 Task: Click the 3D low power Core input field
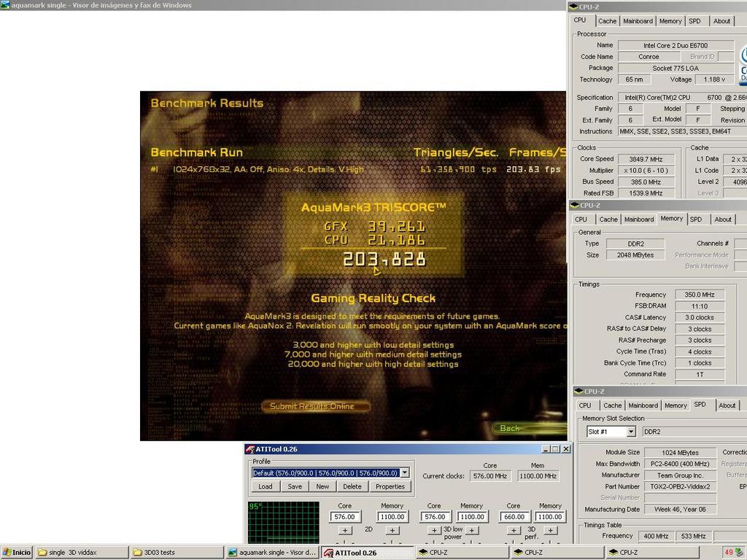(x=435, y=517)
